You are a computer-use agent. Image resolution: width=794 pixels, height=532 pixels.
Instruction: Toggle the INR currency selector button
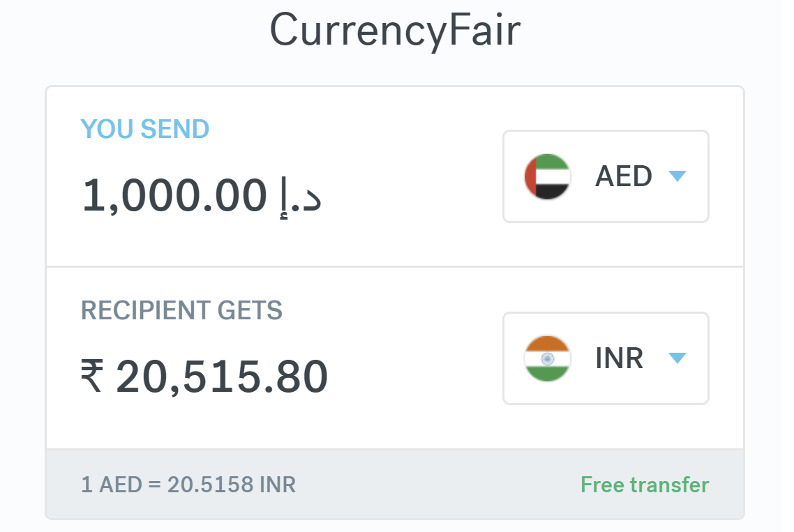[x=605, y=358]
